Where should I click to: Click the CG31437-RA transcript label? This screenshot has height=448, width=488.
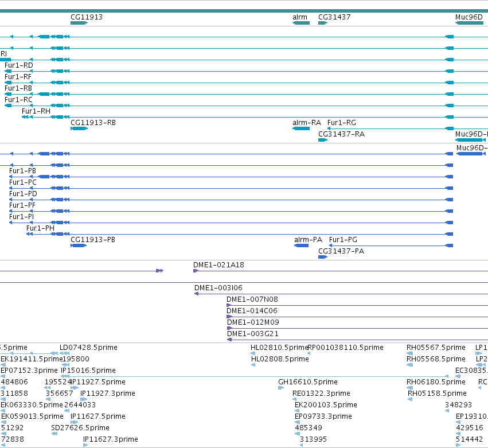pos(341,134)
